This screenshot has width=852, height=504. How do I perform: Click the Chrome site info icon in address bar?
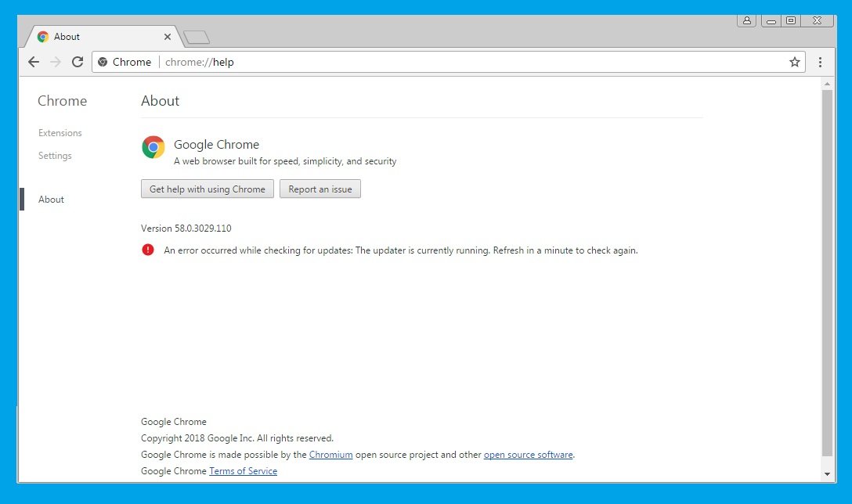pyautogui.click(x=103, y=62)
